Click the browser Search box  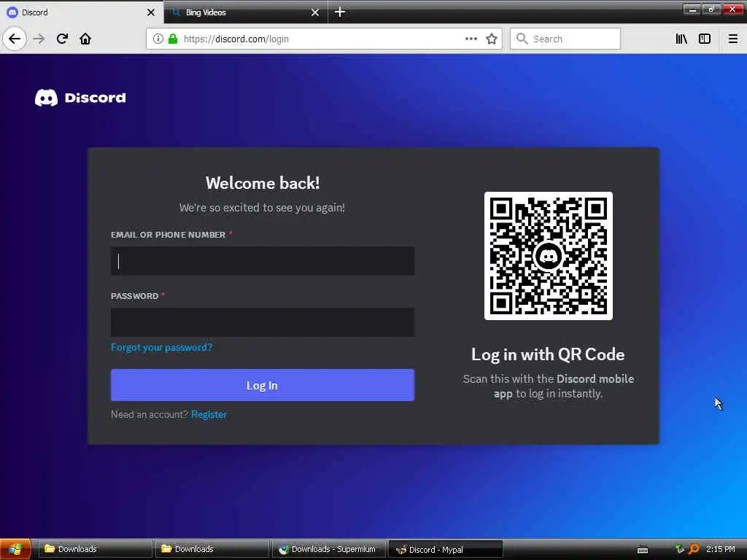[565, 39]
